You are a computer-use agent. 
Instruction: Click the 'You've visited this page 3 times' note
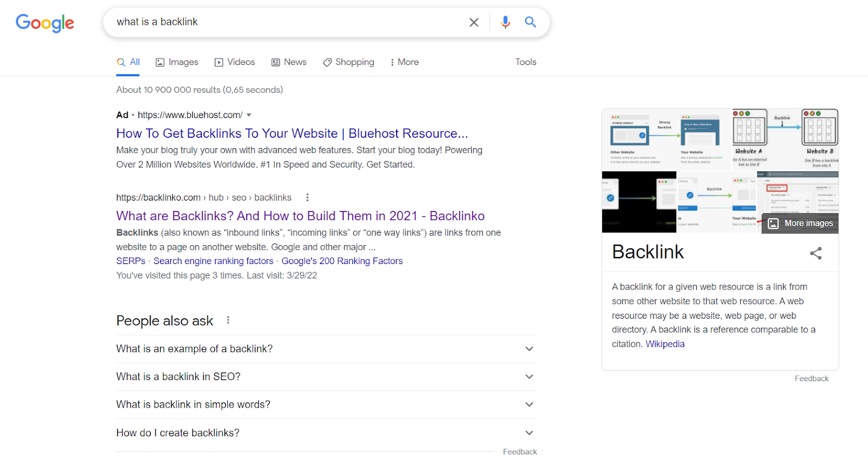[216, 275]
